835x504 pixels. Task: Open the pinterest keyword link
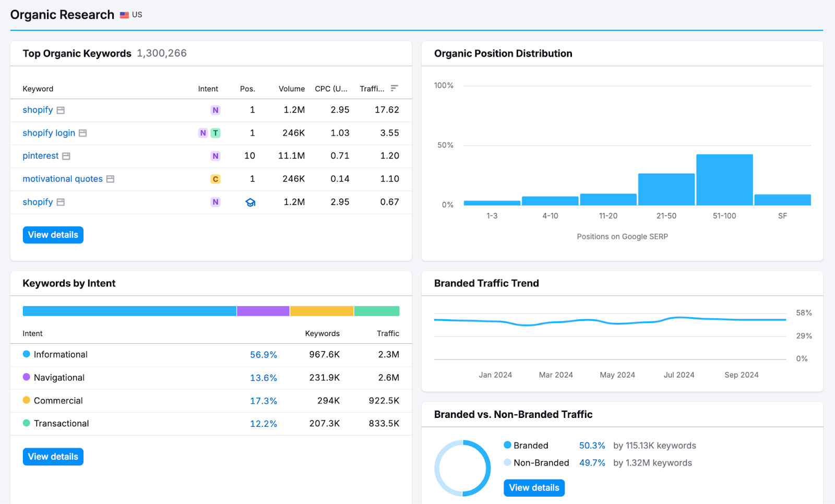pos(41,156)
